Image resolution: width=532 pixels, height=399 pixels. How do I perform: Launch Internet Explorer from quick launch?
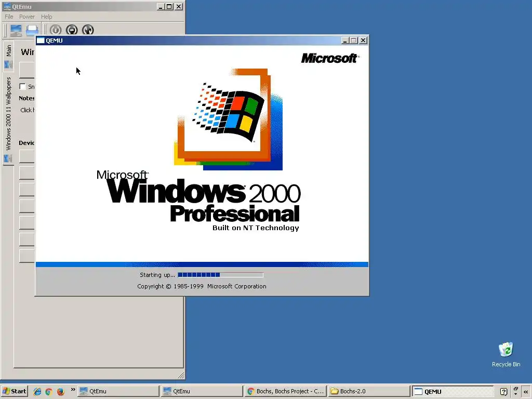(x=37, y=392)
